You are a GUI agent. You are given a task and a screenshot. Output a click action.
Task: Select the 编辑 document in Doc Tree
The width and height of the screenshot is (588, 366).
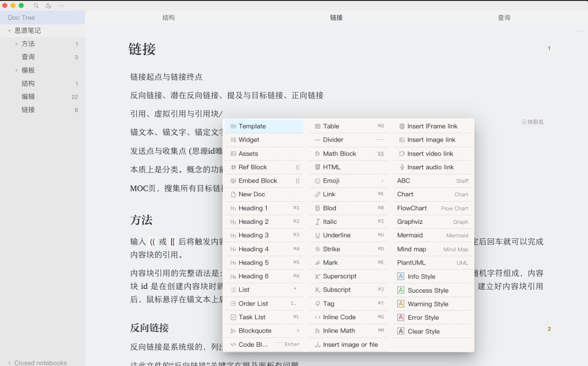(28, 96)
